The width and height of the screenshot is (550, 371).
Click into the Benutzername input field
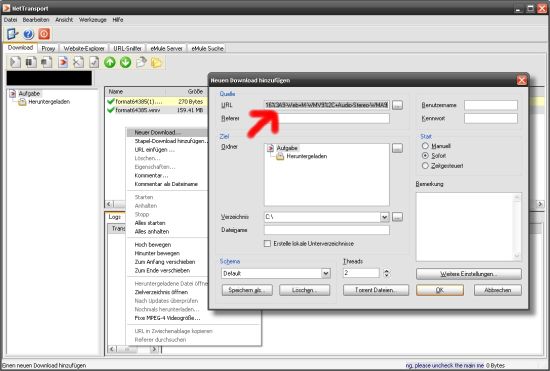pos(491,105)
